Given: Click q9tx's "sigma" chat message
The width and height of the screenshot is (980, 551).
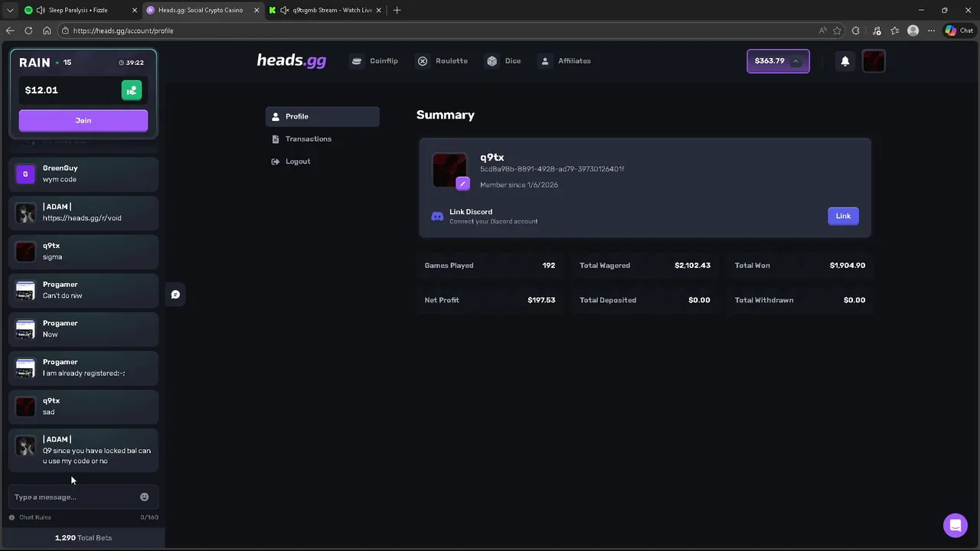Looking at the screenshot, I should pyautogui.click(x=52, y=257).
